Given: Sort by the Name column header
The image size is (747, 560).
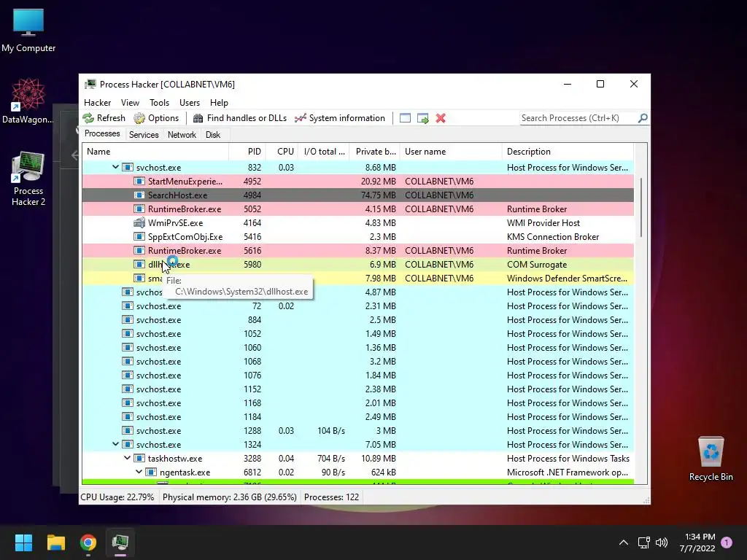Looking at the screenshot, I should [x=155, y=152].
